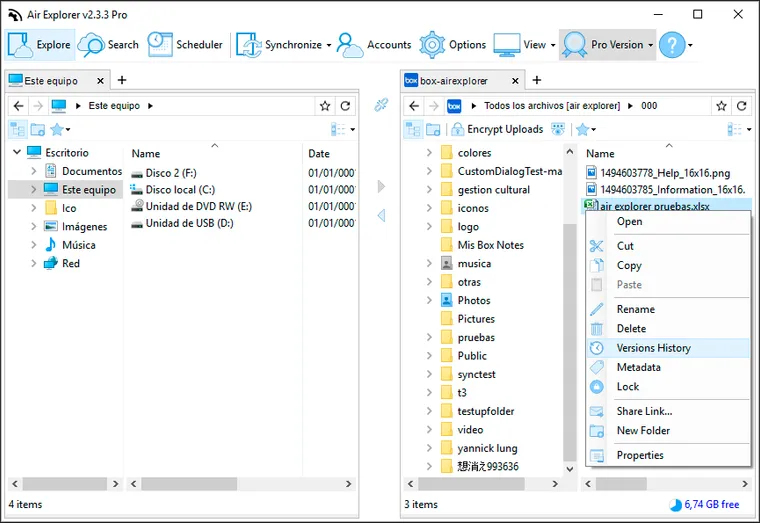Choose Delete from context menu
Viewport: 760px width, 523px height.
coord(668,329)
